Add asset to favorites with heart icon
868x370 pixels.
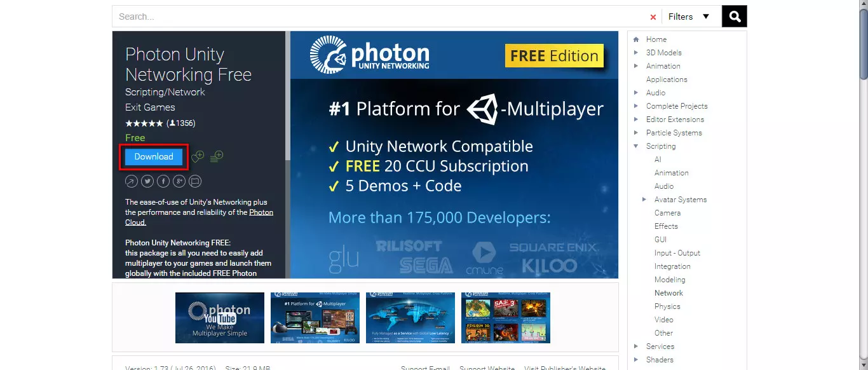197,156
